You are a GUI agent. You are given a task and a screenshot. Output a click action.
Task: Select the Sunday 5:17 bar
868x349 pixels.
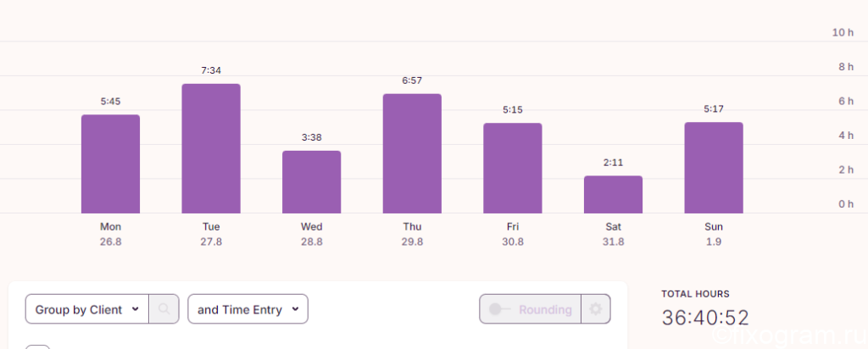[x=714, y=168]
